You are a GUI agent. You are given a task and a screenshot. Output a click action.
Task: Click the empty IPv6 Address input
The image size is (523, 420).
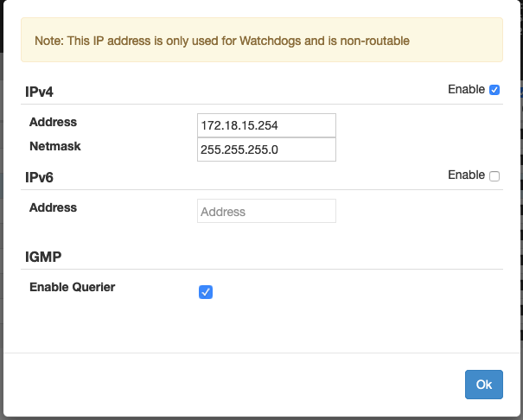click(266, 212)
